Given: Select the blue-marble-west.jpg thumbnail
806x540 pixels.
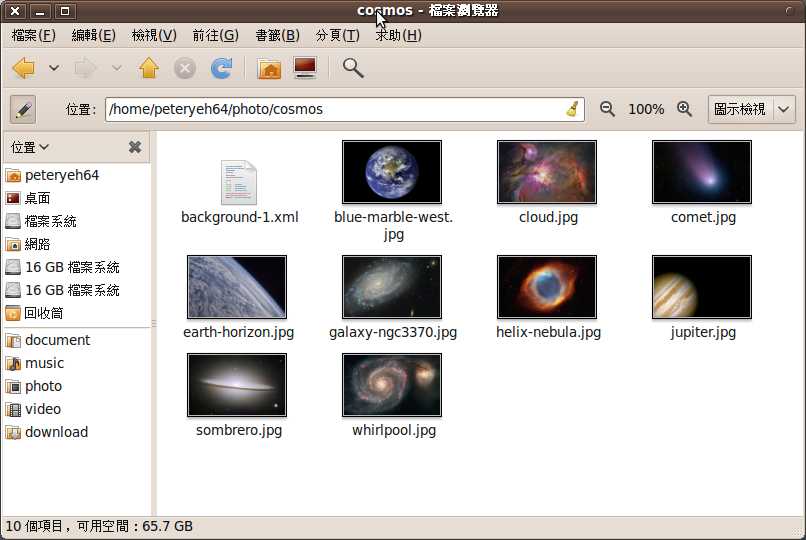Looking at the screenshot, I should pyautogui.click(x=392, y=172).
